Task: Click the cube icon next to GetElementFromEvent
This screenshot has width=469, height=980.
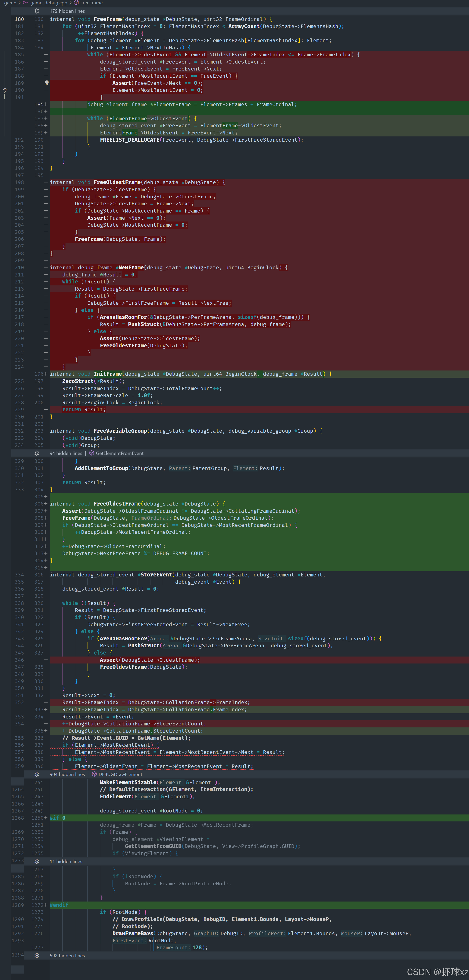Action: coord(92,453)
